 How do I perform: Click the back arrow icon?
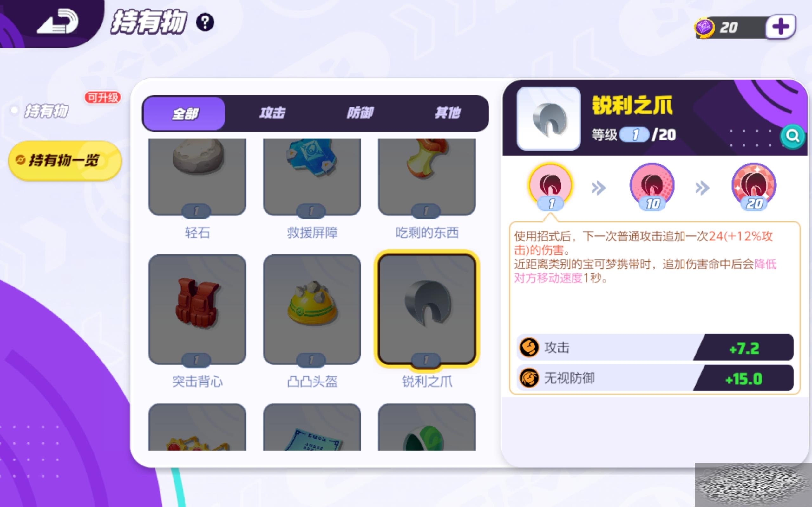(58, 22)
